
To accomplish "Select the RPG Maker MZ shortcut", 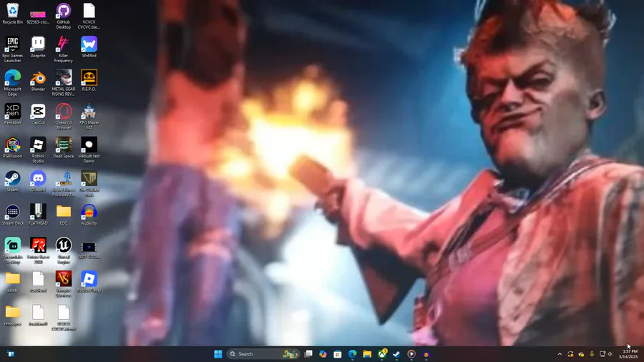I will point(89,117).
